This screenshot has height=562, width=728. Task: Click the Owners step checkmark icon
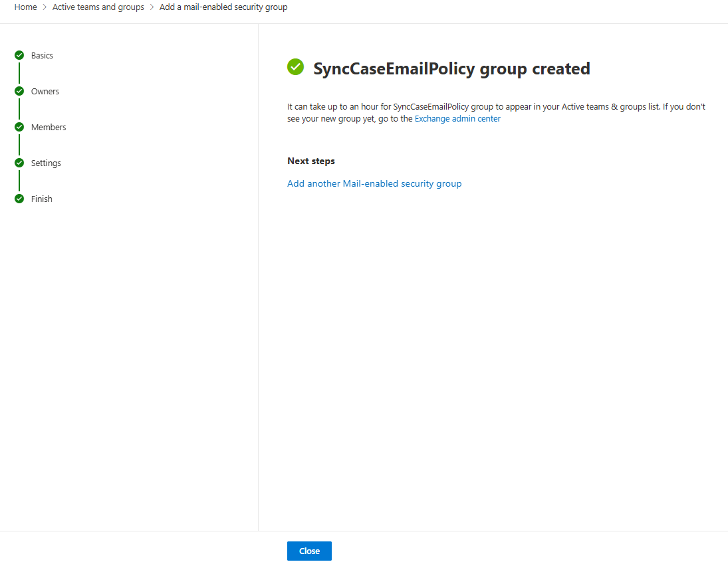19,91
